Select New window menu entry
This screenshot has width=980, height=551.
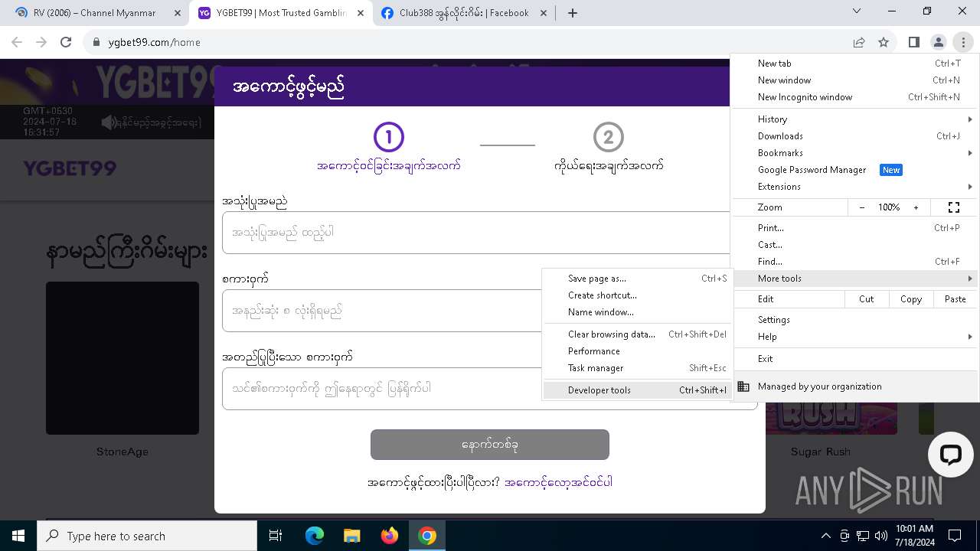[x=856, y=80]
